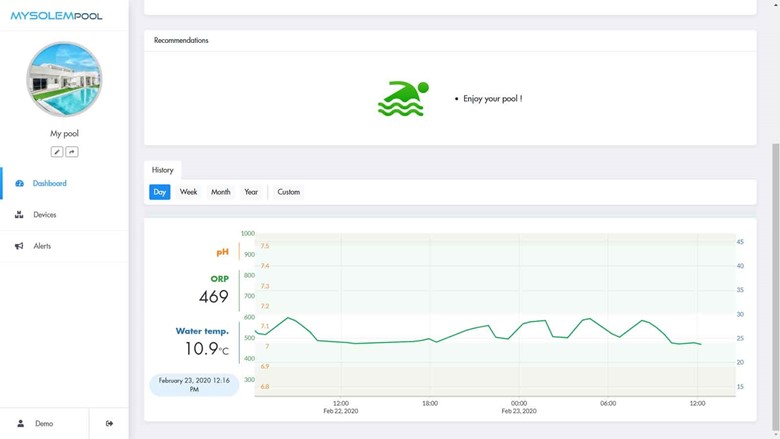The width and height of the screenshot is (780, 439).
Task: Click the logout icon at bottom of sidebar
Action: pos(109,423)
